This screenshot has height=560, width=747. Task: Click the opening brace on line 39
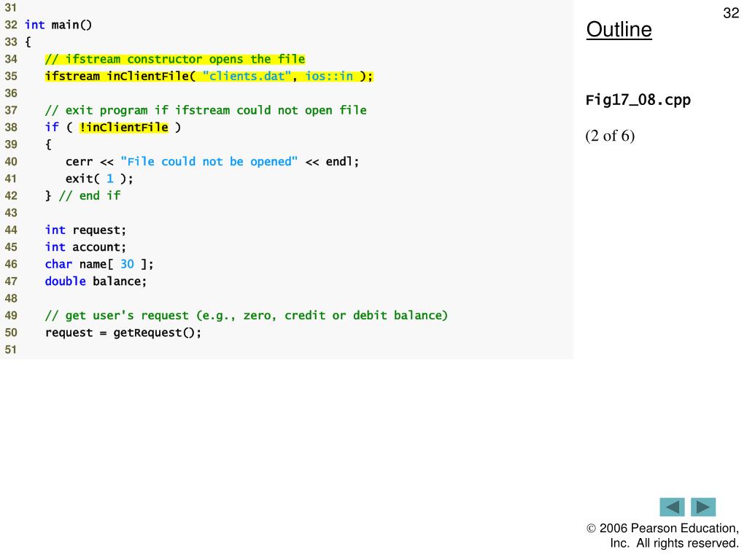[x=48, y=144]
